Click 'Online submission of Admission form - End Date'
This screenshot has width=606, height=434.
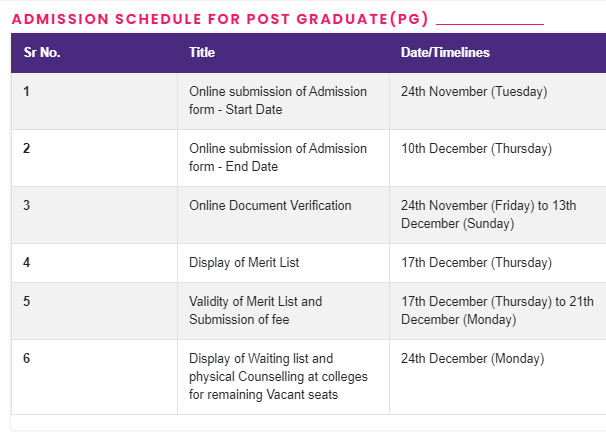[277, 157]
